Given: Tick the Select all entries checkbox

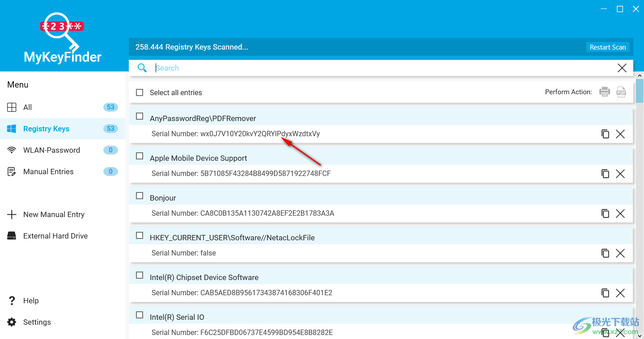Looking at the screenshot, I should [140, 92].
